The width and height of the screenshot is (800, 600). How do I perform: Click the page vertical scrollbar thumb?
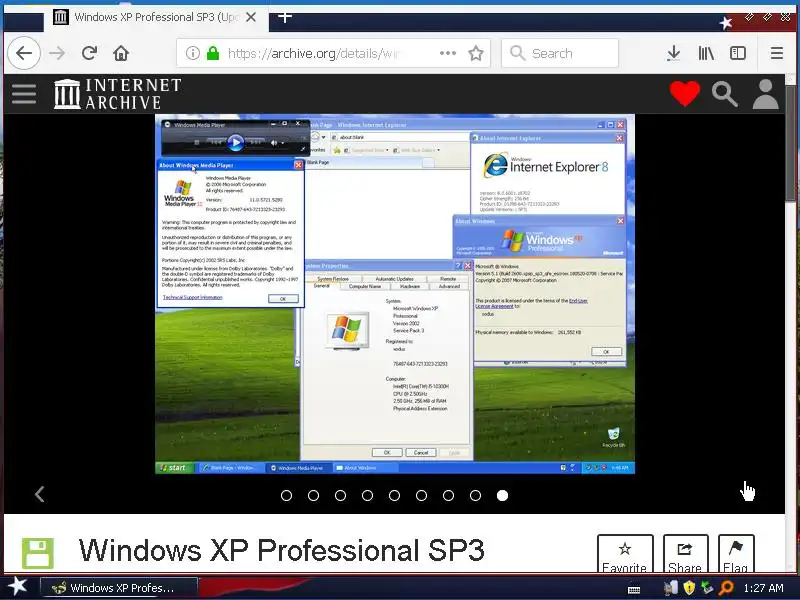click(x=792, y=143)
